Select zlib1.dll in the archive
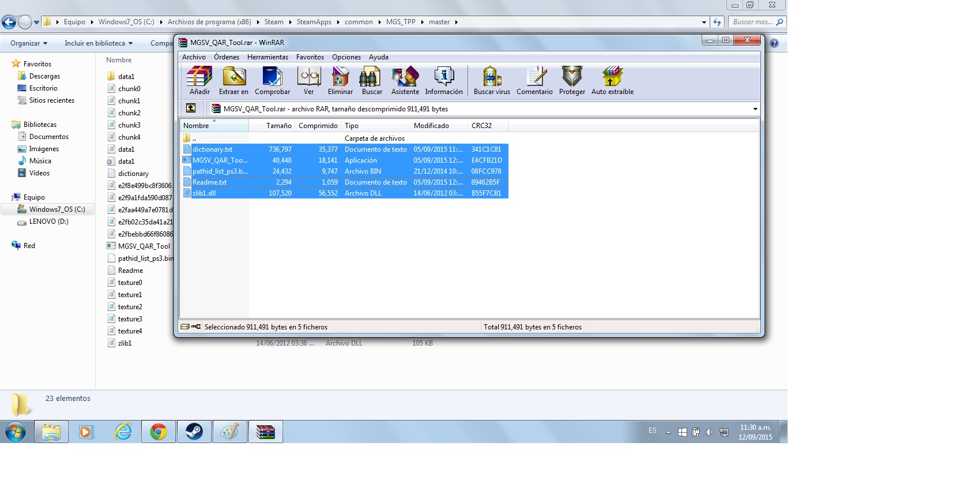 (204, 193)
